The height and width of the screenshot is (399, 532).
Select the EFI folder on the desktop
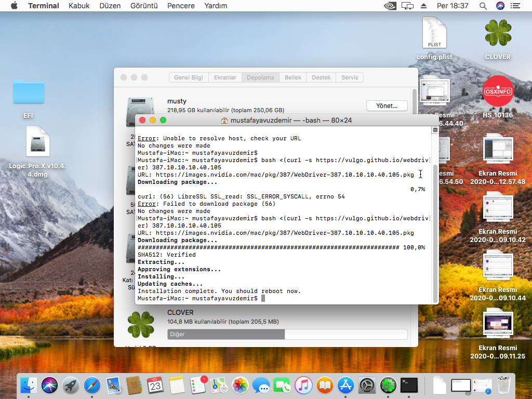29,92
